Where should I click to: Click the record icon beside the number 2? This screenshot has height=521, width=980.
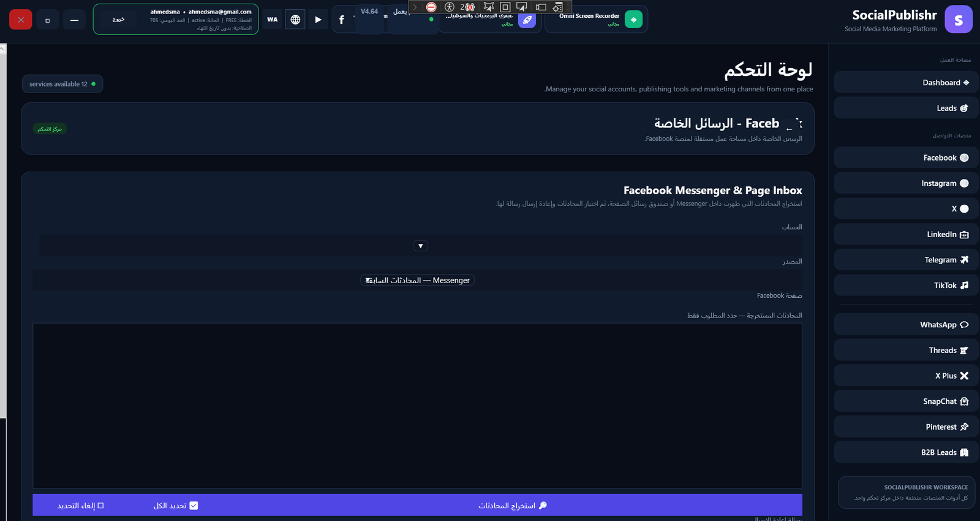click(470, 7)
